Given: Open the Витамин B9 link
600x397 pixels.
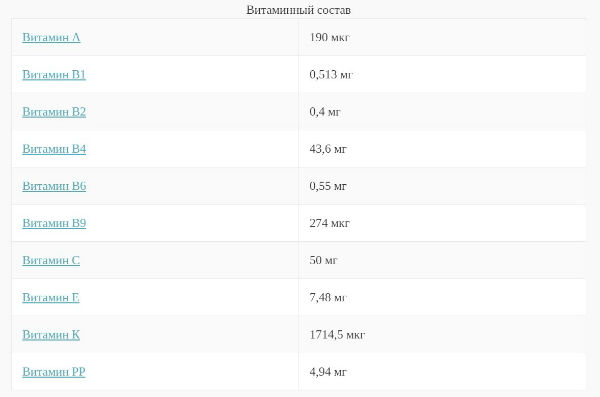Looking at the screenshot, I should coord(54,223).
